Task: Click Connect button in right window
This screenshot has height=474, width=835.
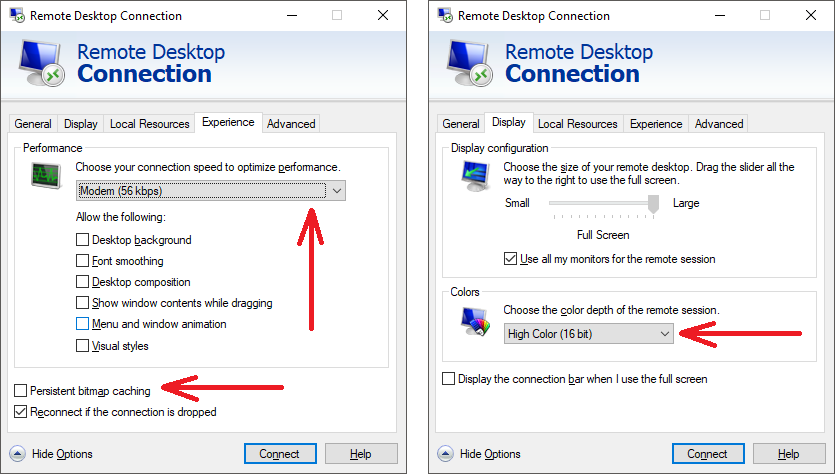Action: pos(708,454)
